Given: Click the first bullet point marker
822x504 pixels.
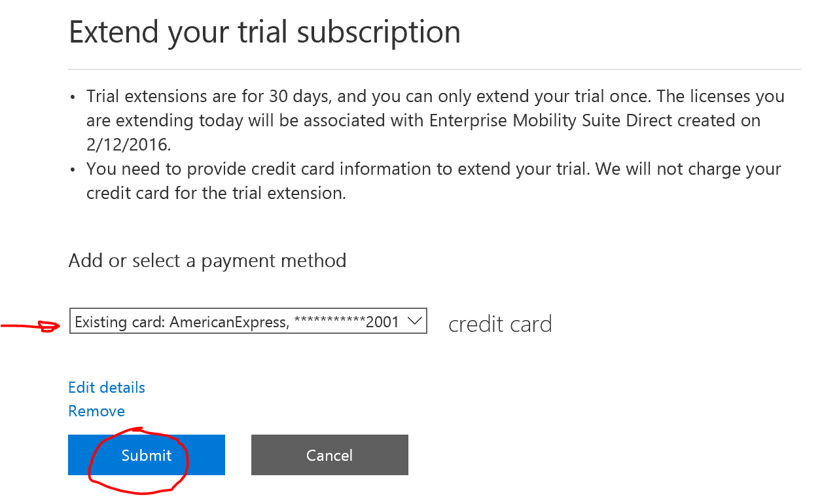Looking at the screenshot, I should pos(73,98).
